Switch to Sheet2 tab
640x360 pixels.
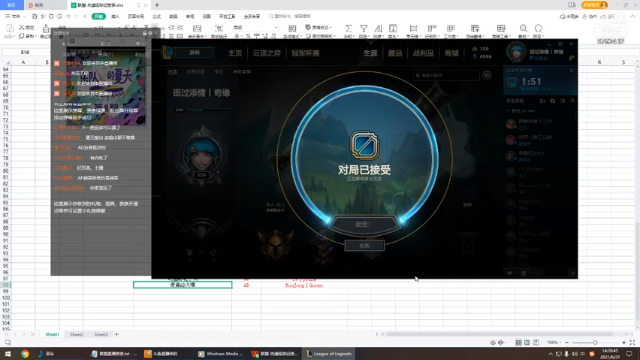76,334
